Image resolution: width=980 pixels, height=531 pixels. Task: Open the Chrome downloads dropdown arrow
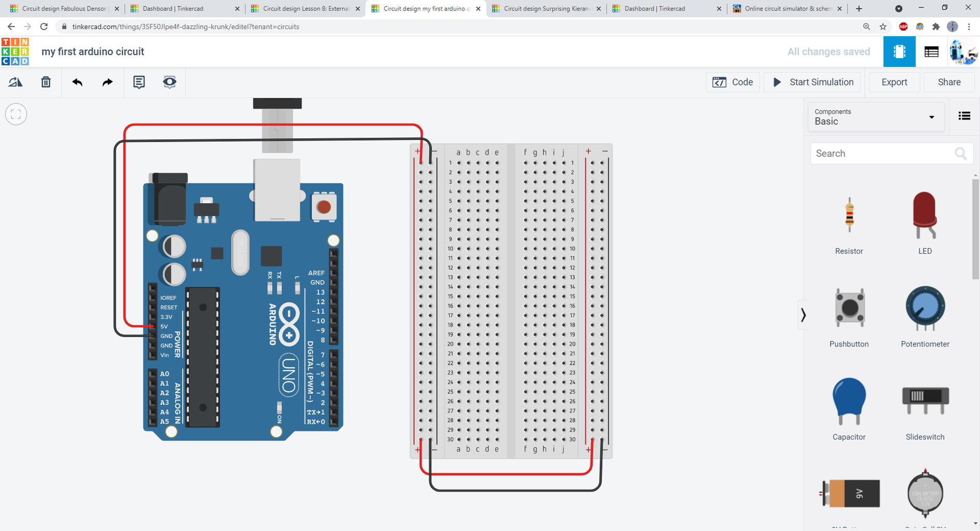(x=899, y=8)
